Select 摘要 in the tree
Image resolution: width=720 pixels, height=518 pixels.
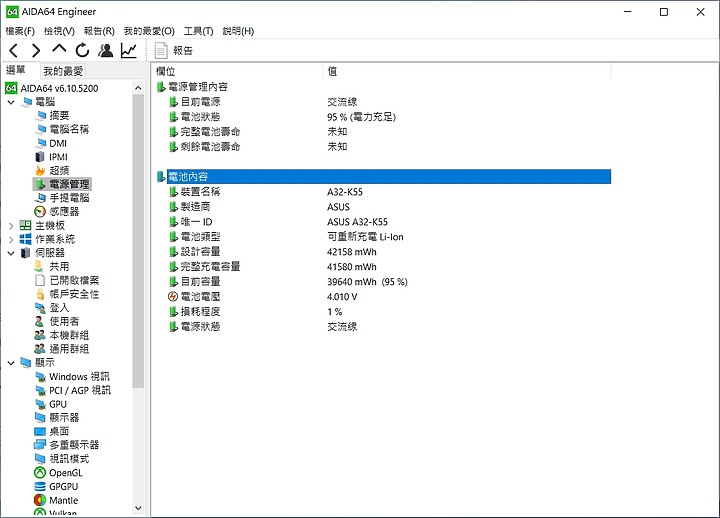[x=59, y=115]
